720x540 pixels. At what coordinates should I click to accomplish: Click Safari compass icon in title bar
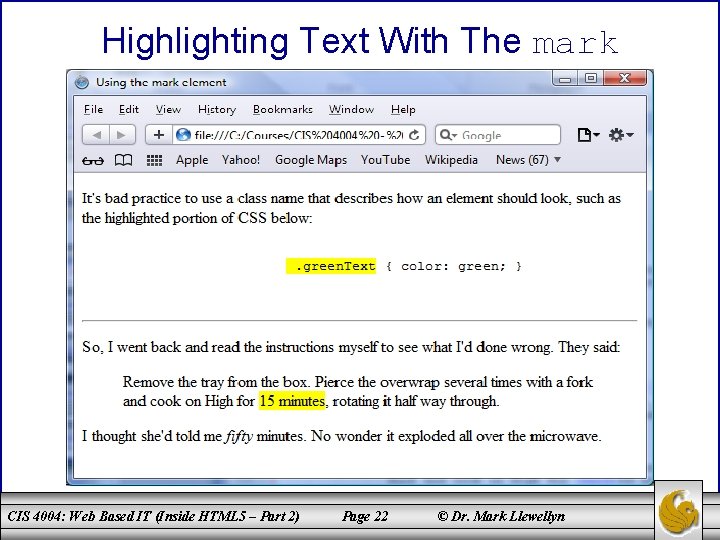(82, 82)
